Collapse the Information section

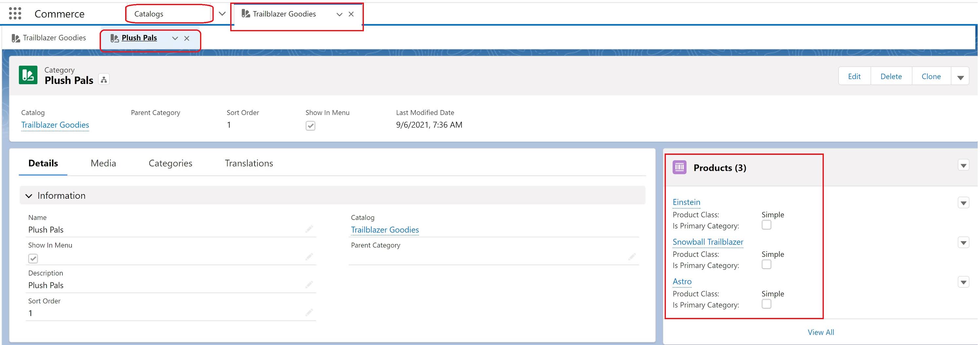coord(29,196)
